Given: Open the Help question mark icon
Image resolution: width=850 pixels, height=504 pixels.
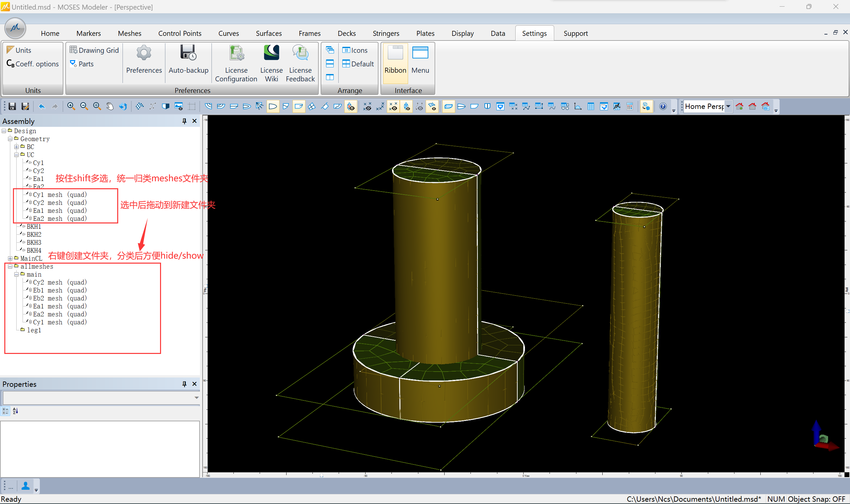Looking at the screenshot, I should [x=662, y=106].
